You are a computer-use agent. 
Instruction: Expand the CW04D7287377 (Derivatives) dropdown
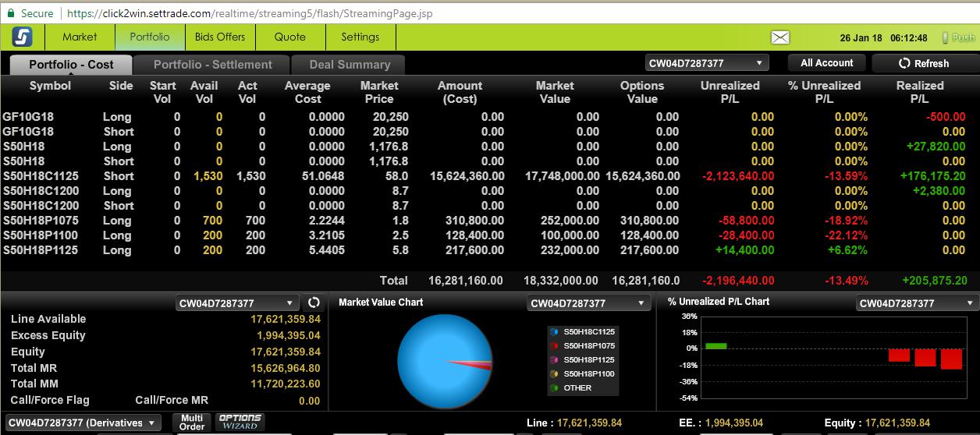(83, 423)
